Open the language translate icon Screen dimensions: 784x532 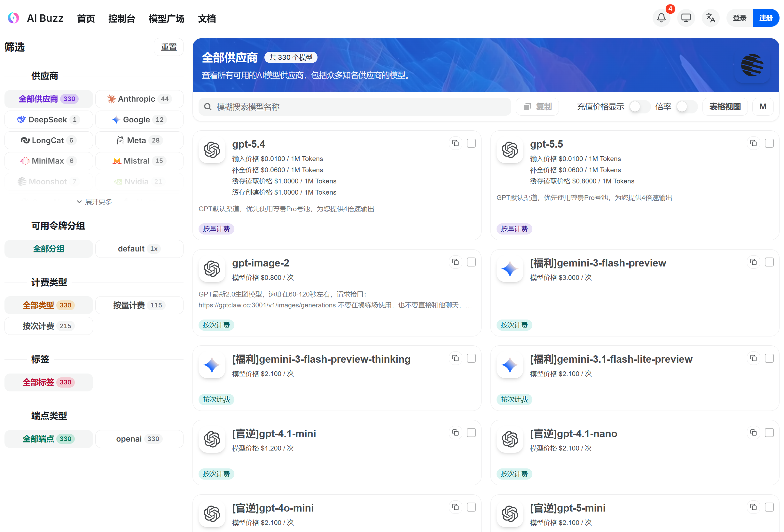[710, 18]
